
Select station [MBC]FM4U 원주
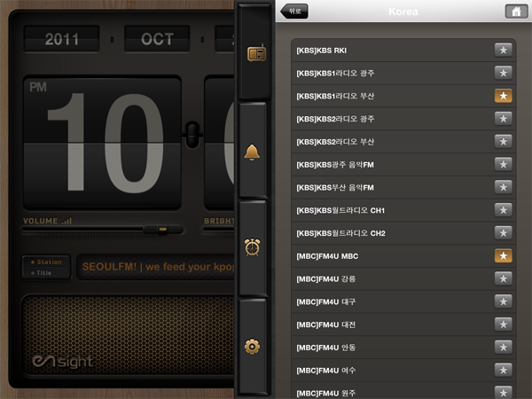tap(403, 391)
